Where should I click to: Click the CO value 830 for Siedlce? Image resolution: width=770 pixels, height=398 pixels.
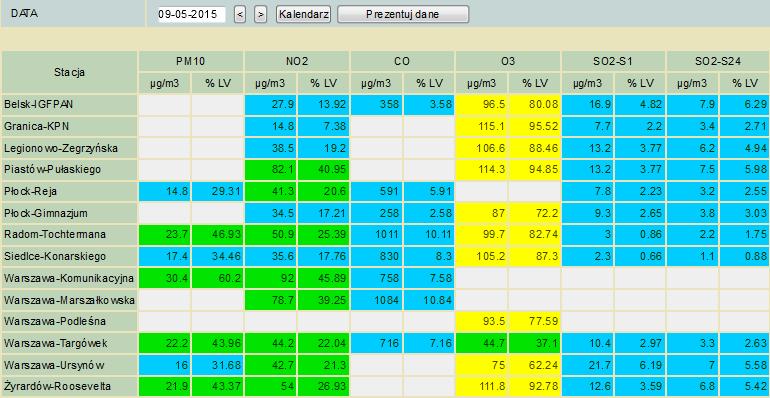(376, 256)
